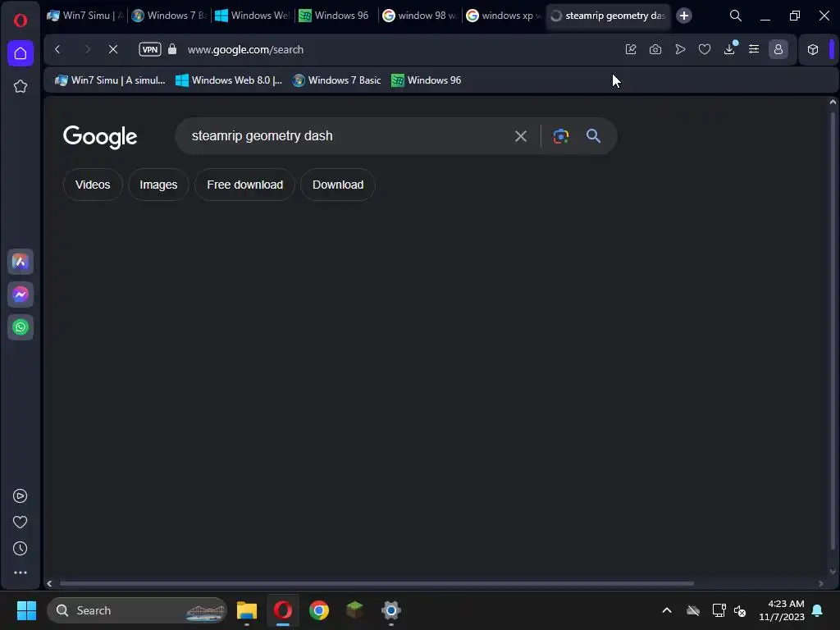Submit search with magnifier button
840x630 pixels.
(x=593, y=136)
